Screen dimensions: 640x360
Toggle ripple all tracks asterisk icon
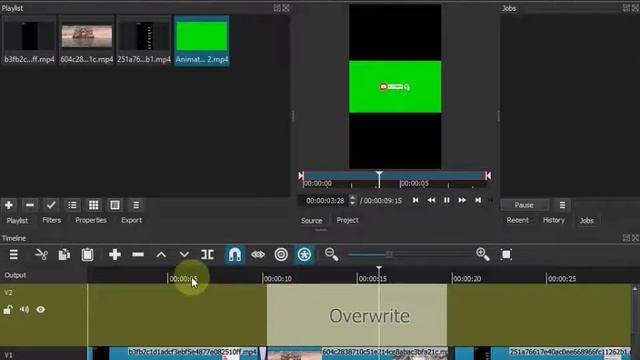304,255
